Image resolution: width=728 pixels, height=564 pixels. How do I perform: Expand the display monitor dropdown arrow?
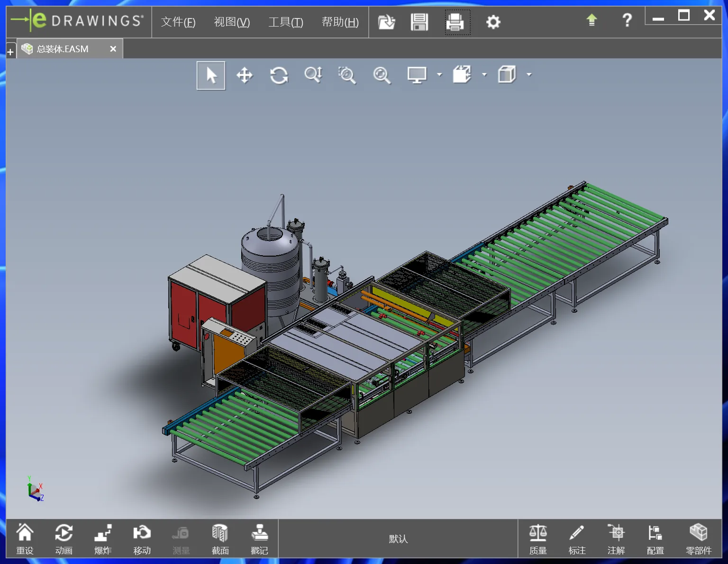coord(439,74)
